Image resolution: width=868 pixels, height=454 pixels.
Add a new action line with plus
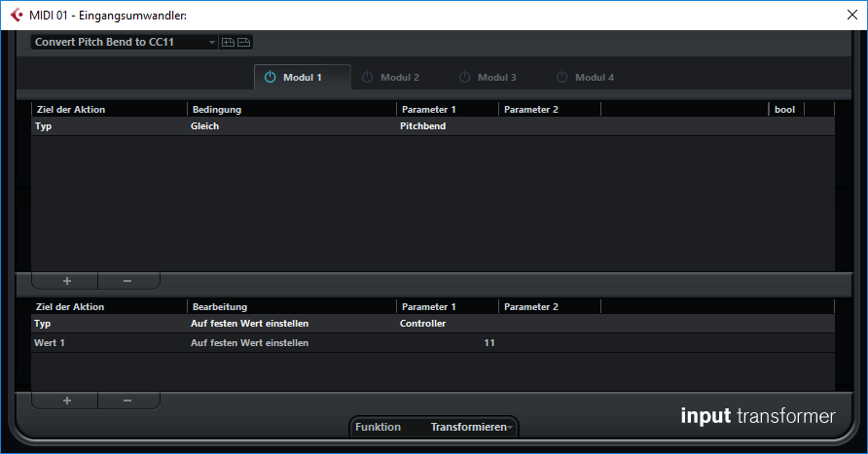(66, 401)
